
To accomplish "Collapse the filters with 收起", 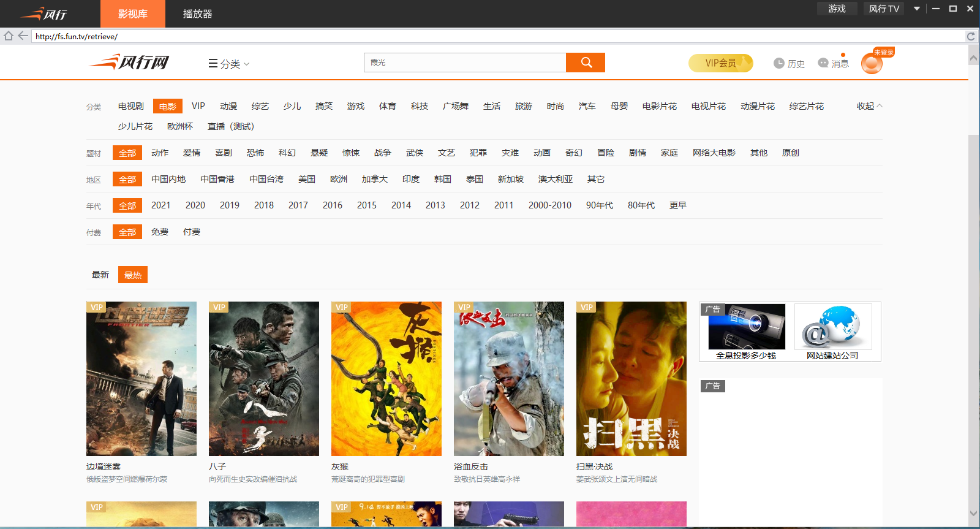I will coord(869,106).
